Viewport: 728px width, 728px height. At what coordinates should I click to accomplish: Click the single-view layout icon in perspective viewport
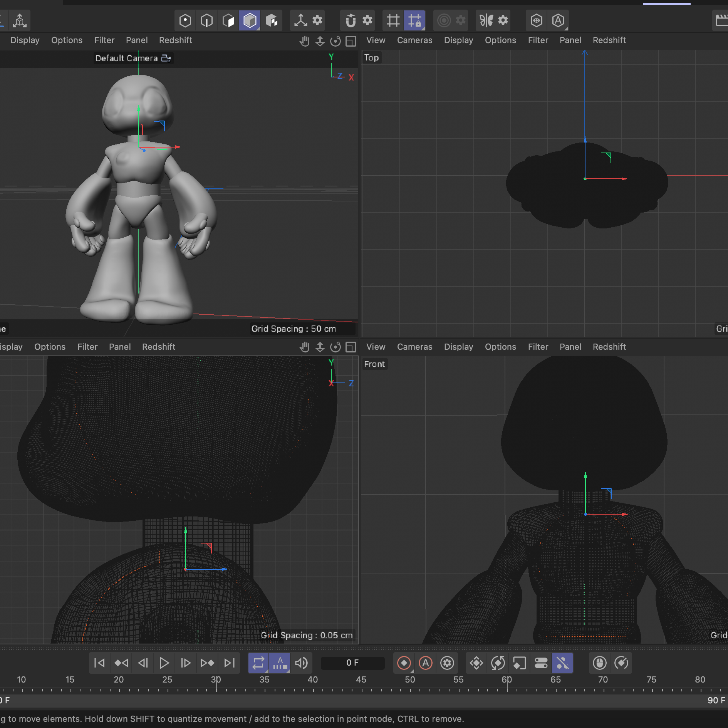click(x=351, y=41)
